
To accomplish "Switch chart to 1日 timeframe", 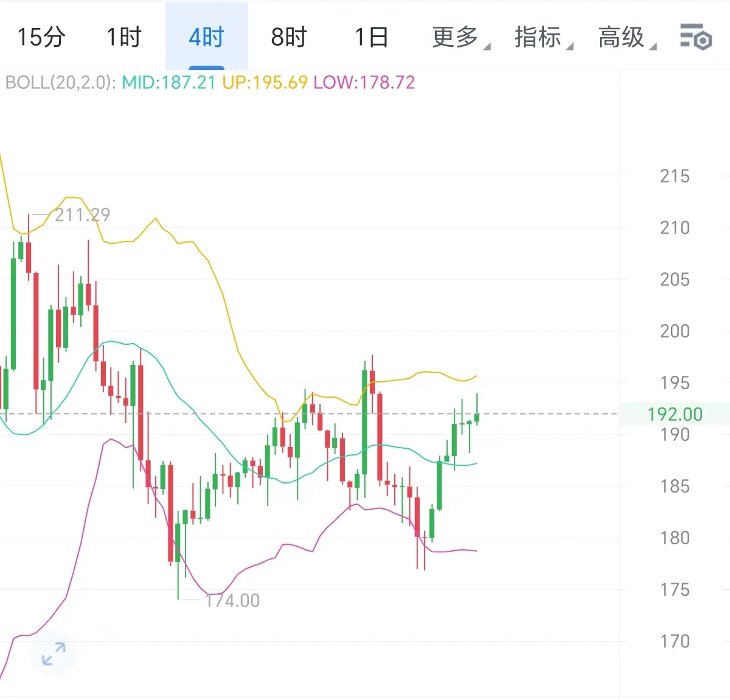I will click(x=372, y=37).
